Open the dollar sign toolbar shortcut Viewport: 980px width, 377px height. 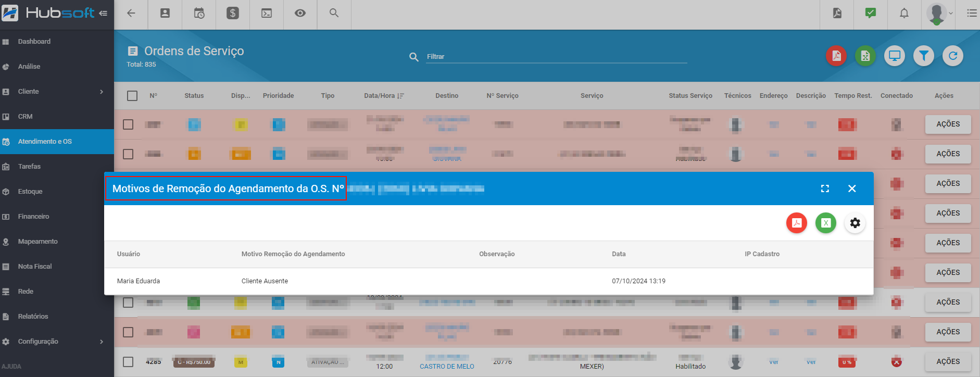[x=233, y=14]
